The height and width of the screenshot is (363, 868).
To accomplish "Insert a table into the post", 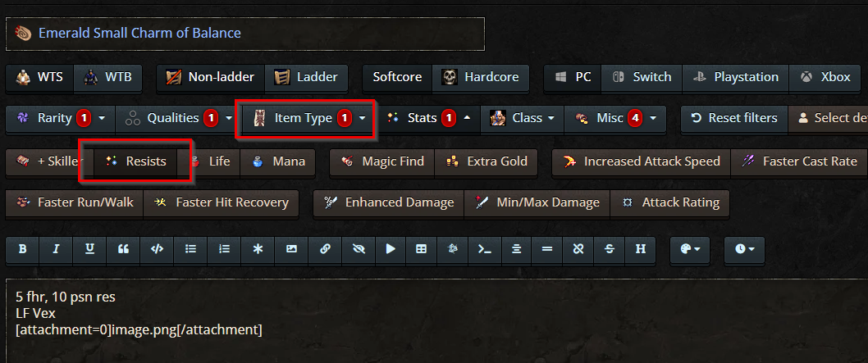I will tap(421, 248).
